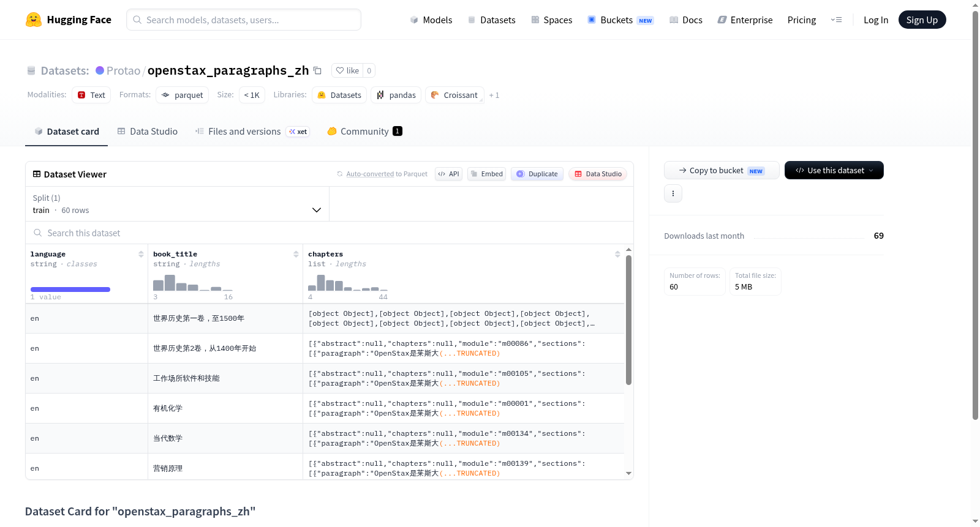Expand the extra navigation menu icon
The width and height of the screenshot is (980, 527).
tap(836, 20)
